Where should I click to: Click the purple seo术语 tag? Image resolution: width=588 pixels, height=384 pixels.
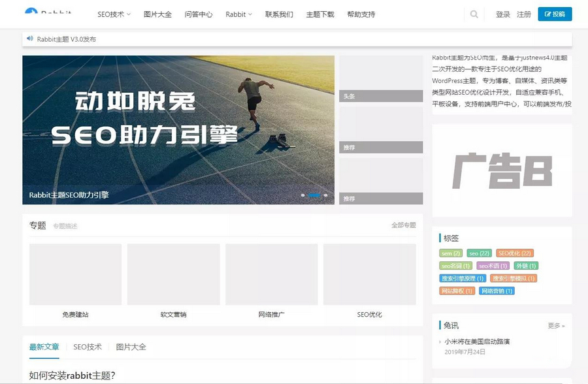(493, 266)
